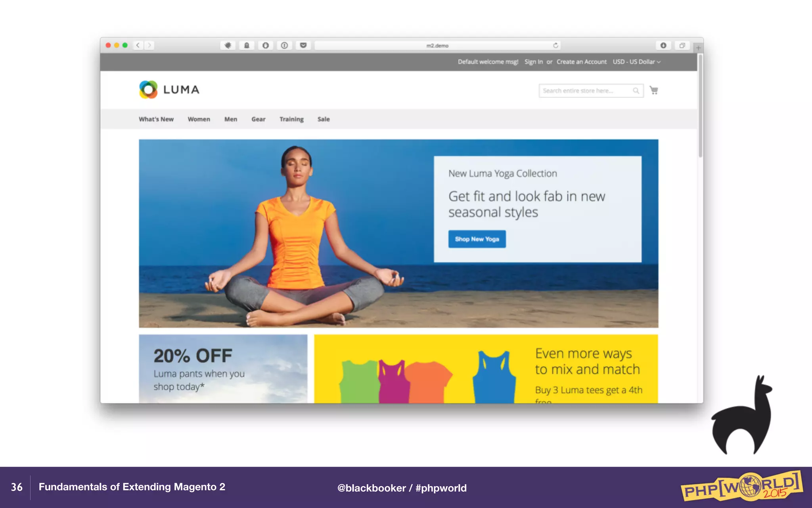
Task: Reload page with address bar refresh icon
Action: tap(555, 46)
